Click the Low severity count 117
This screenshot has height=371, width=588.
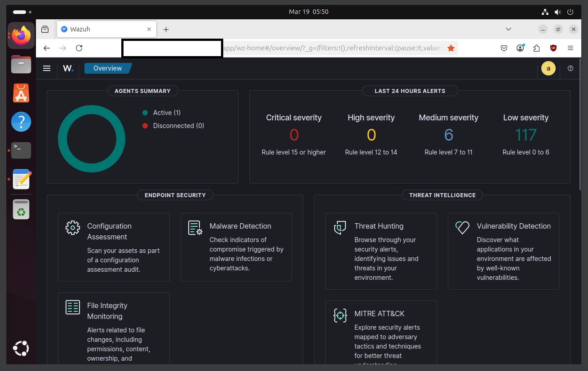pyautogui.click(x=526, y=135)
